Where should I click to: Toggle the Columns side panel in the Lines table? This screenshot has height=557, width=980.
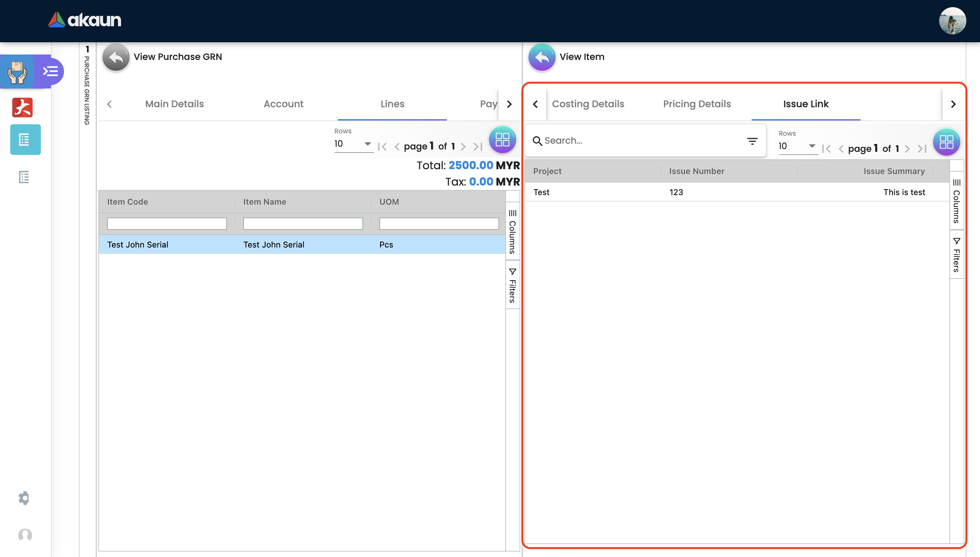(512, 232)
